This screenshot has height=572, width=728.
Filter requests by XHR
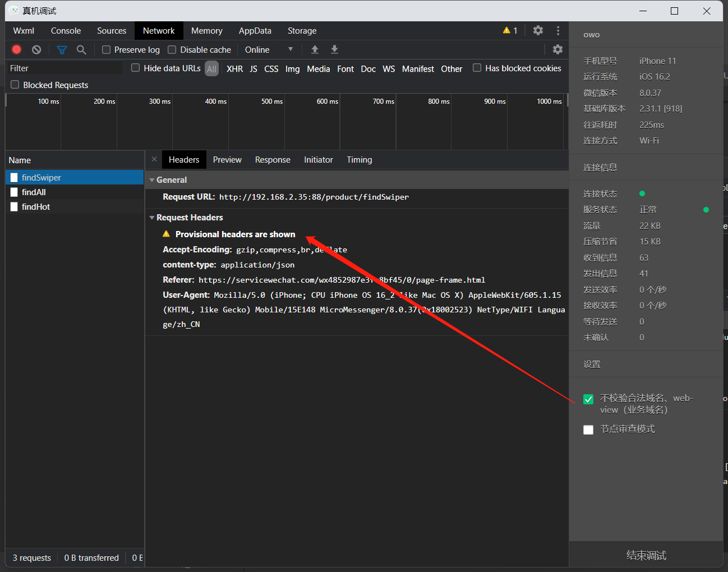click(x=234, y=69)
